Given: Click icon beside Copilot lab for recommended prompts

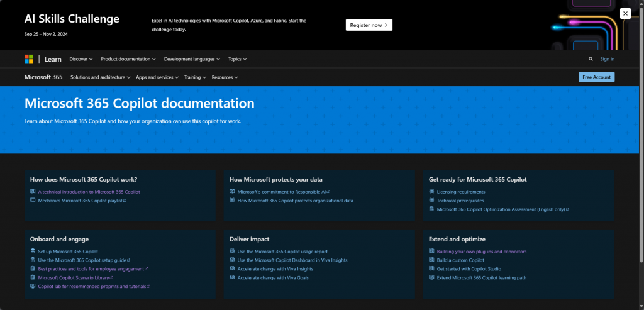Looking at the screenshot, I should (x=33, y=285).
